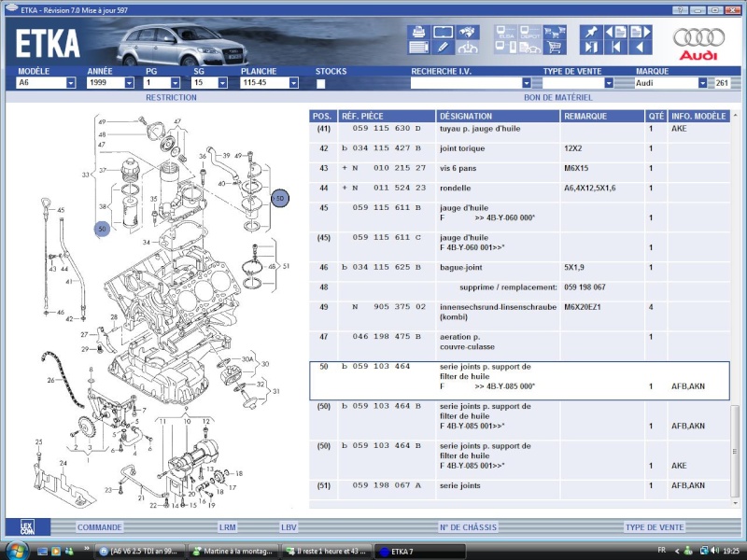Click the parts list scroll up arrow
The height and width of the screenshot is (560, 747).
735,115
